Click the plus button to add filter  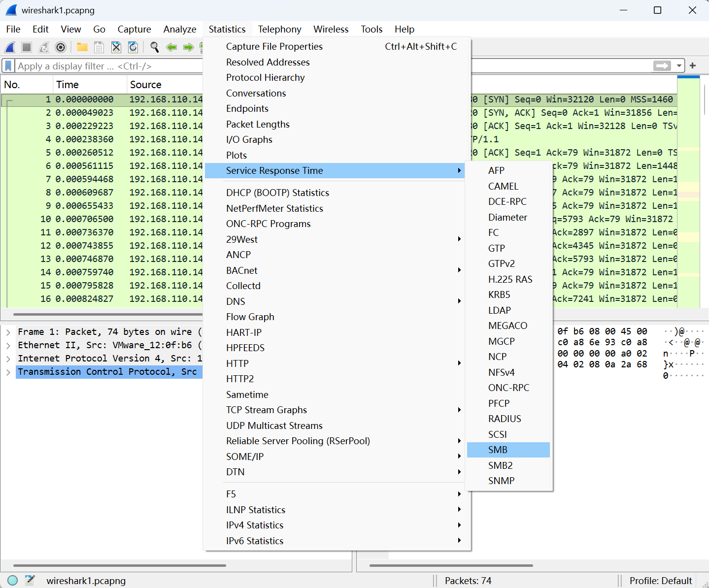[693, 66]
